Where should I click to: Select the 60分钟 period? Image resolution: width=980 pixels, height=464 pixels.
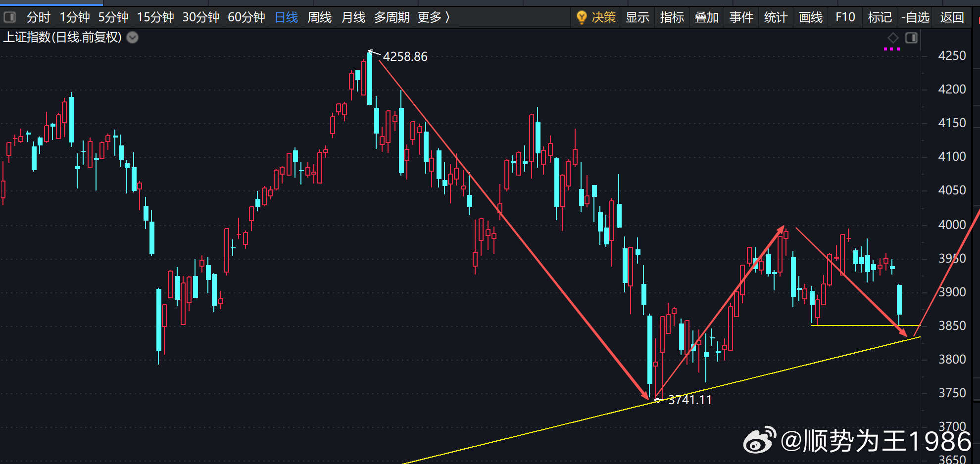pos(246,18)
